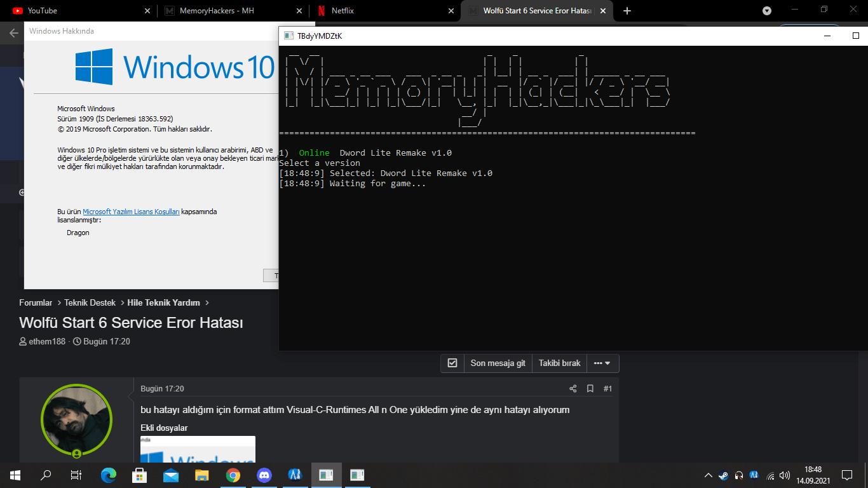Click the Son mesaja git button
Viewport: 868px width, 488px height.
click(498, 363)
